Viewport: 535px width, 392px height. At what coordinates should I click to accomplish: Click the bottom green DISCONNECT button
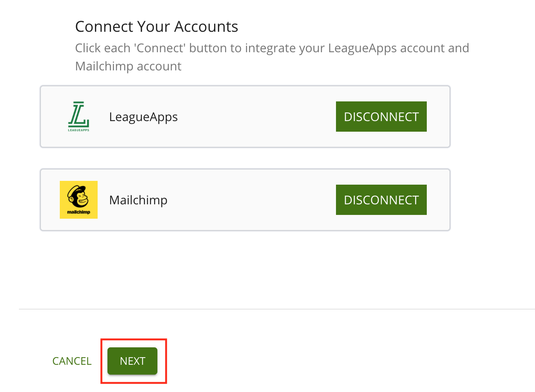(x=381, y=200)
